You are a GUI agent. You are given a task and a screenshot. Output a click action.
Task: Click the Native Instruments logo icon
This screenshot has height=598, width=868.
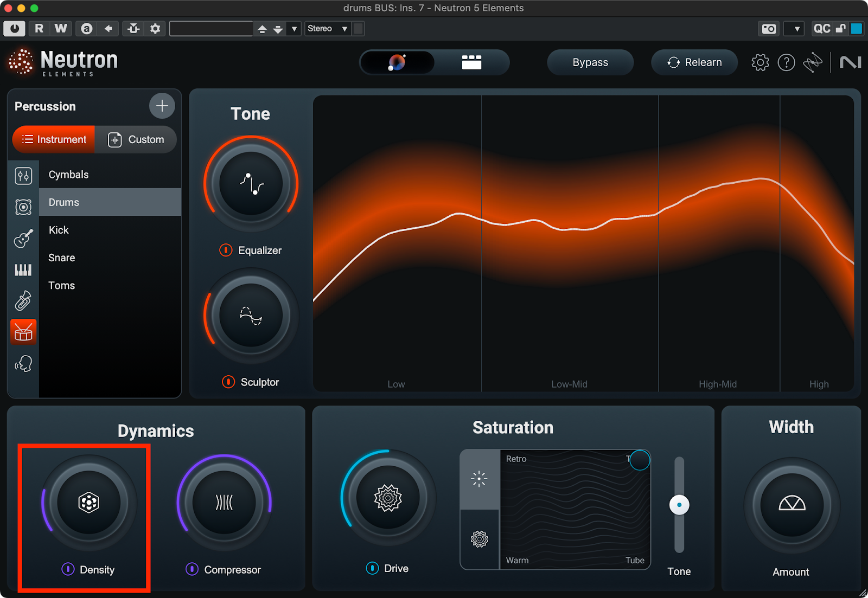click(850, 62)
